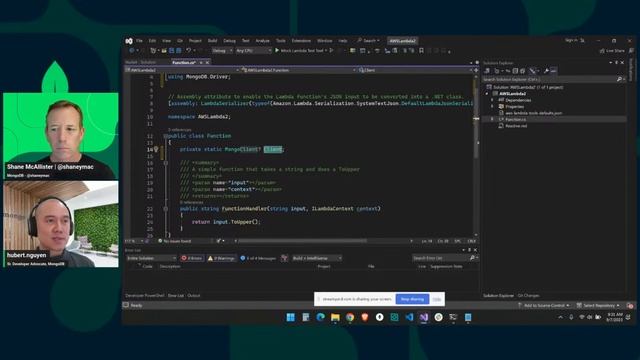This screenshot has height=360, width=640.
Task: Click the lightbulb quick action icon on line 14
Action: 156,149
